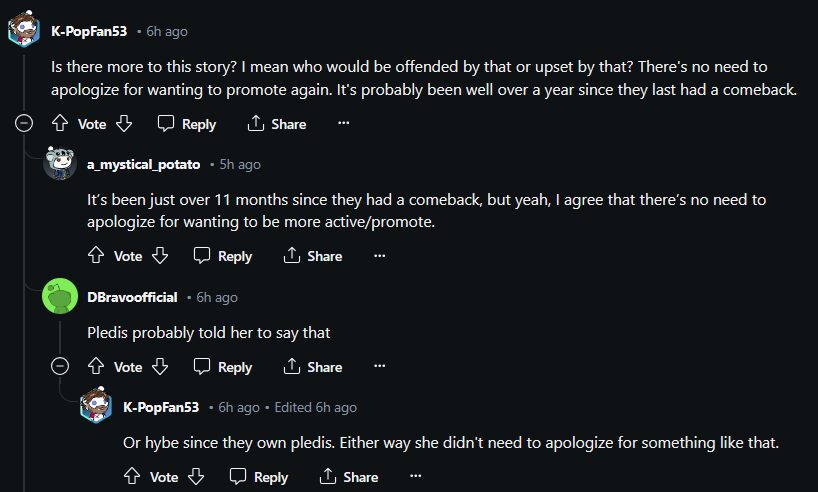This screenshot has height=492, width=818.
Task: Downvote DBravoofficial's comment about Pledis
Action: coord(160,367)
